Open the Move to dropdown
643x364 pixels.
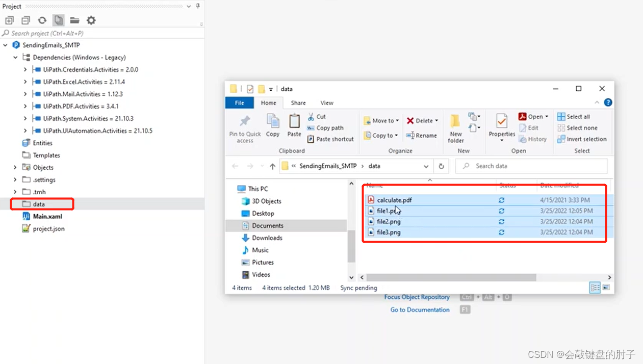coord(381,121)
